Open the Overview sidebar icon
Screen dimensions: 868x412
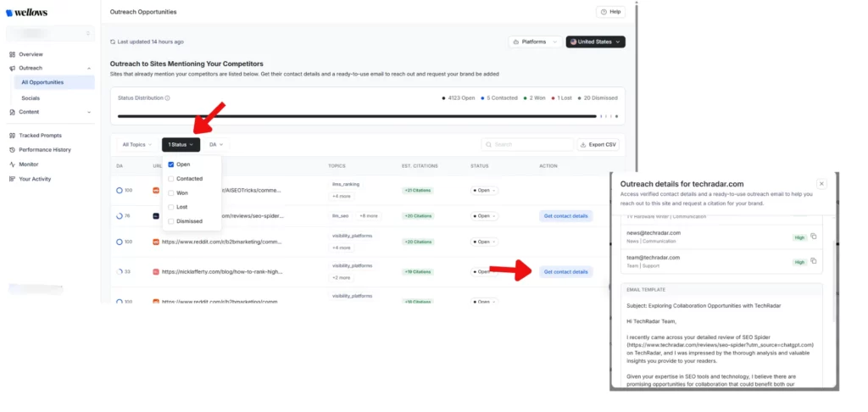tap(12, 54)
